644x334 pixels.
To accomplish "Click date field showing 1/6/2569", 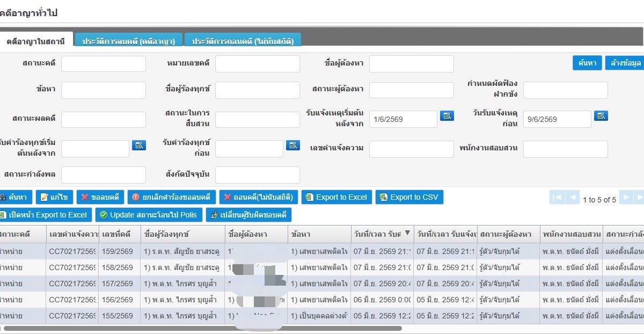I will pyautogui.click(x=403, y=119).
